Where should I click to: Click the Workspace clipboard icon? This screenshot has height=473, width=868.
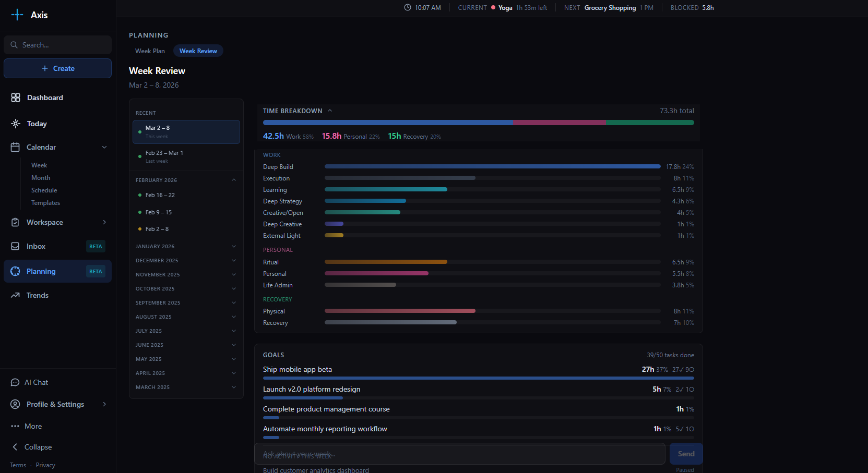(x=15, y=222)
